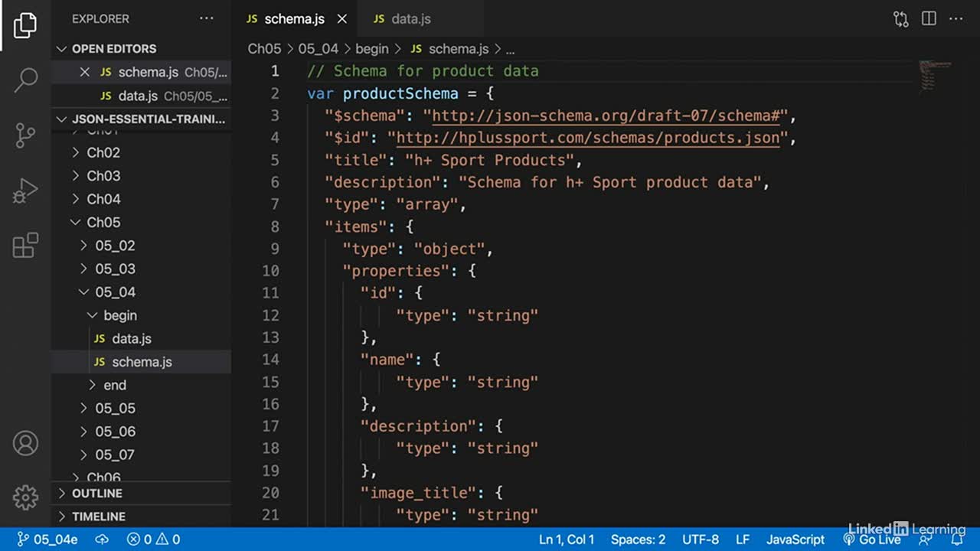The width and height of the screenshot is (980, 551).
Task: Click schema.js in the breadcrumb
Action: (x=449, y=49)
